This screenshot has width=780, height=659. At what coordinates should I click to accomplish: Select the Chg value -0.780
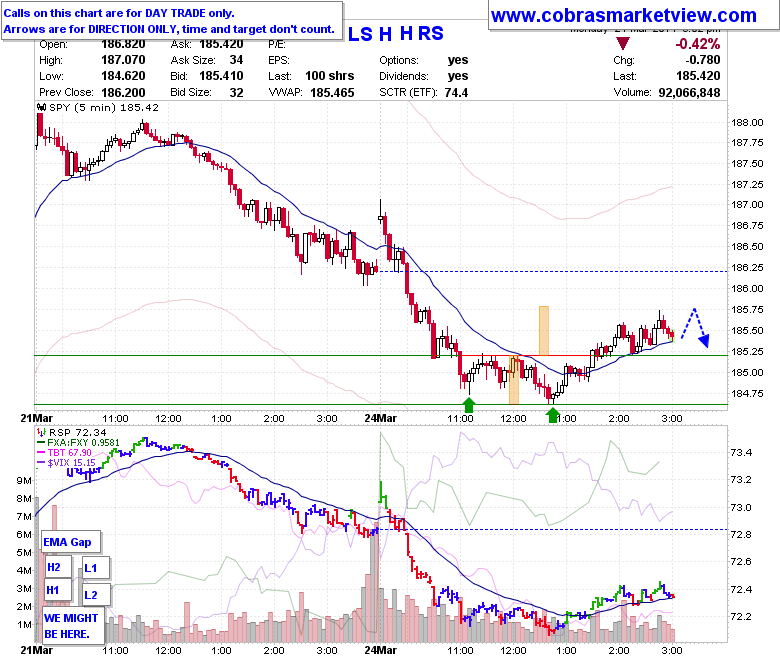pyautogui.click(x=702, y=60)
